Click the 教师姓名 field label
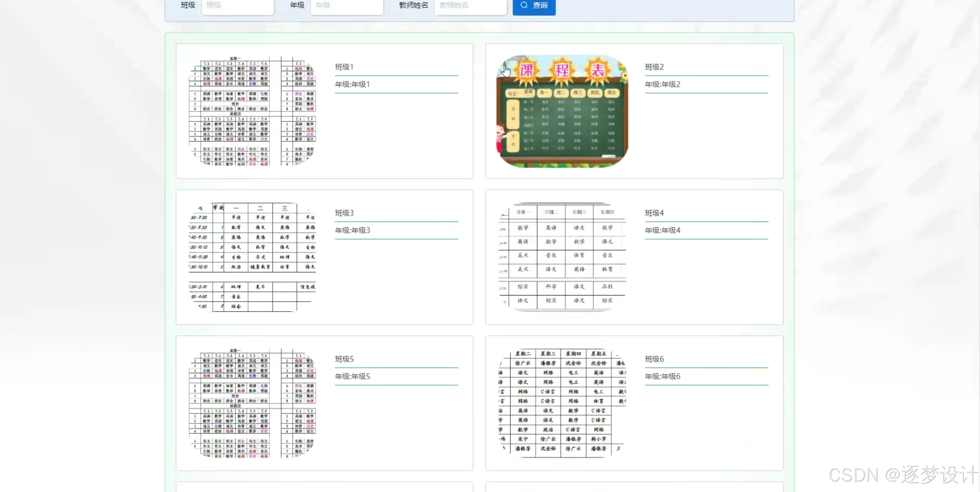This screenshot has width=980, height=492. pyautogui.click(x=414, y=5)
